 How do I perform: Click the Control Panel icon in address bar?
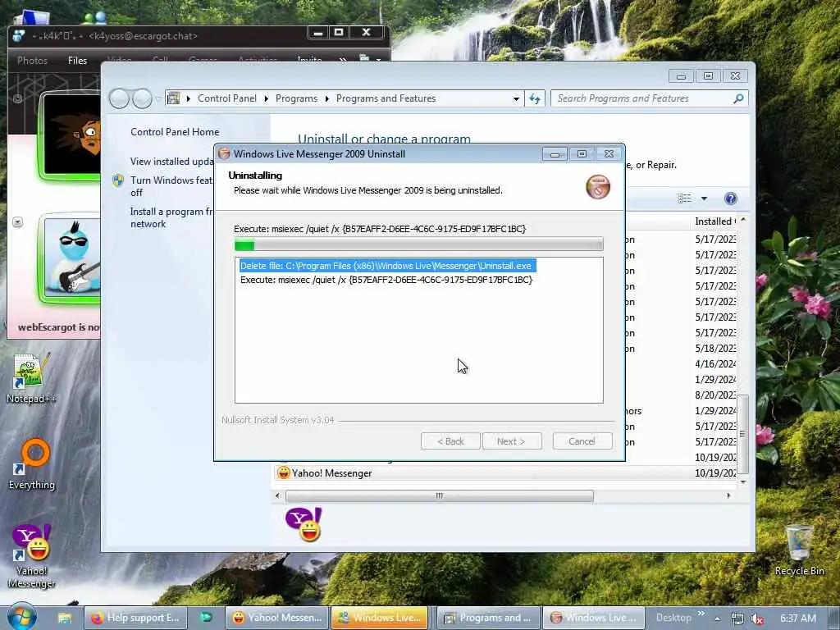(x=174, y=98)
